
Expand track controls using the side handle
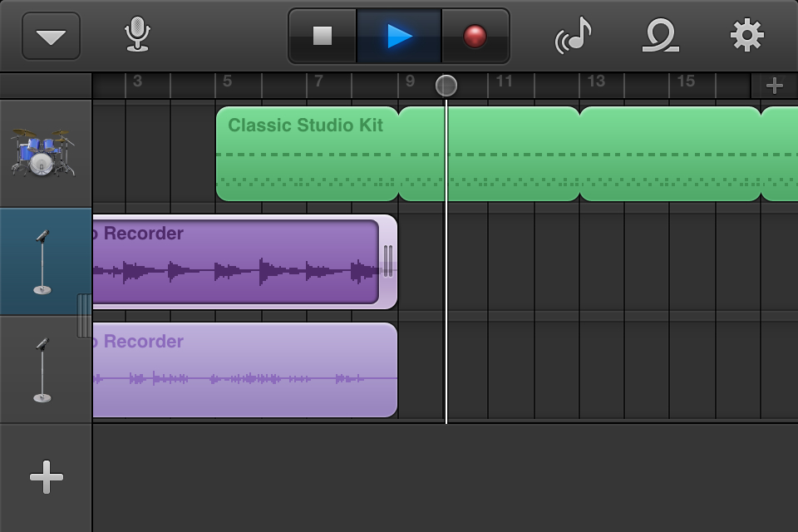[x=85, y=316]
